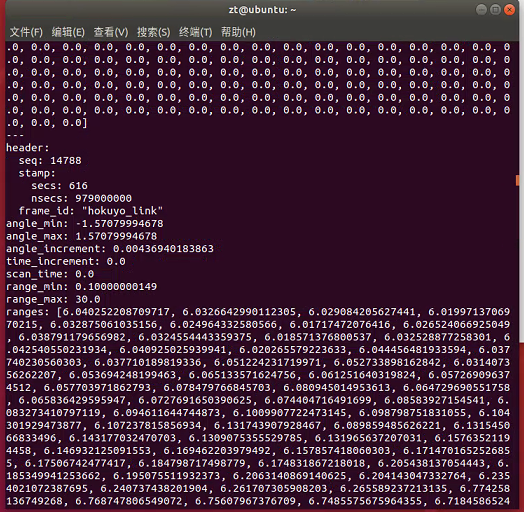Click the range value 6.029084205627441

pyautogui.click(x=362, y=312)
